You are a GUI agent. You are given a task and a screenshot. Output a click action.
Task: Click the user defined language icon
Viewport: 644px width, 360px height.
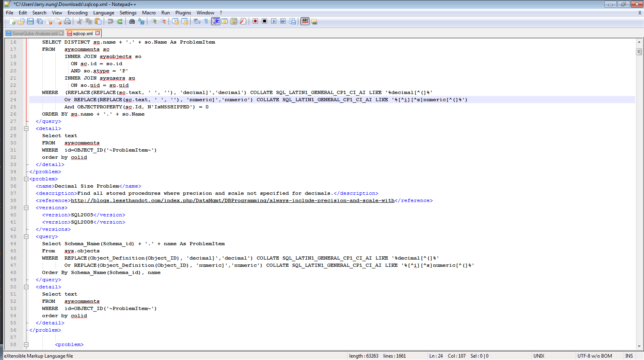tap(225, 21)
